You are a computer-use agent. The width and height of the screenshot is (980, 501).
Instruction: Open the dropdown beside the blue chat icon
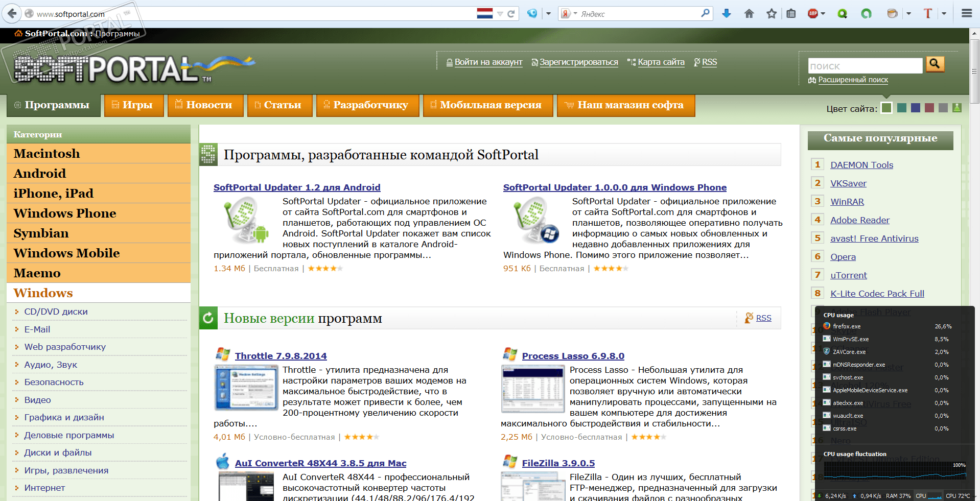[548, 14]
